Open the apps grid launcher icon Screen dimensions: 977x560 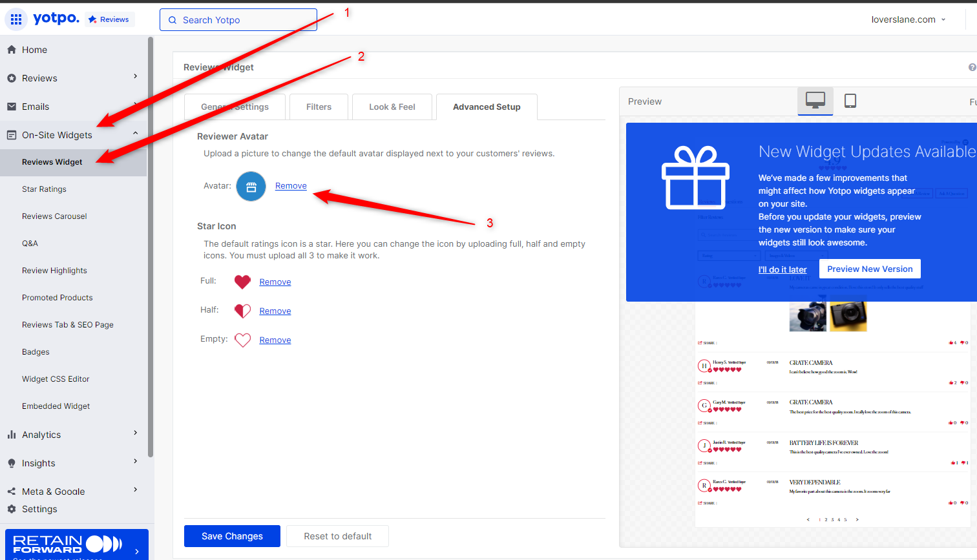(16, 19)
